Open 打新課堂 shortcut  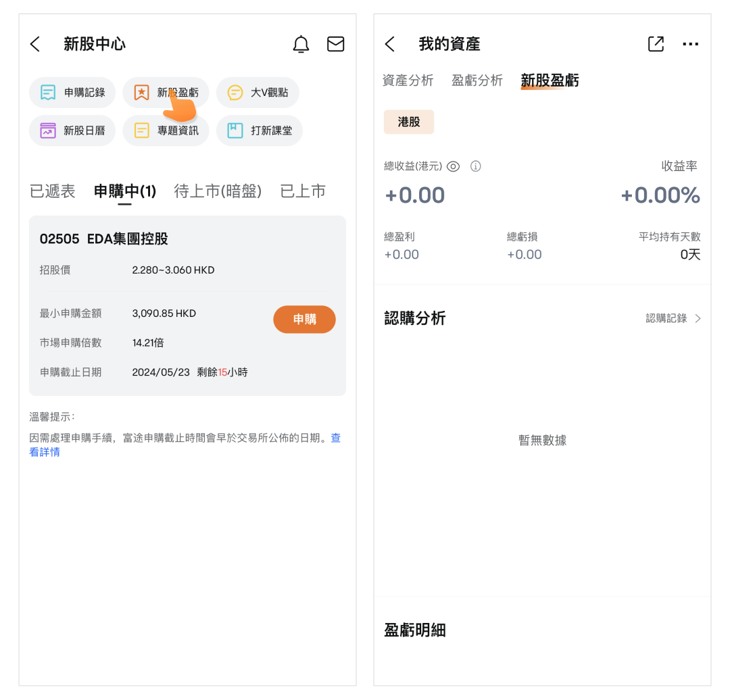tap(259, 130)
